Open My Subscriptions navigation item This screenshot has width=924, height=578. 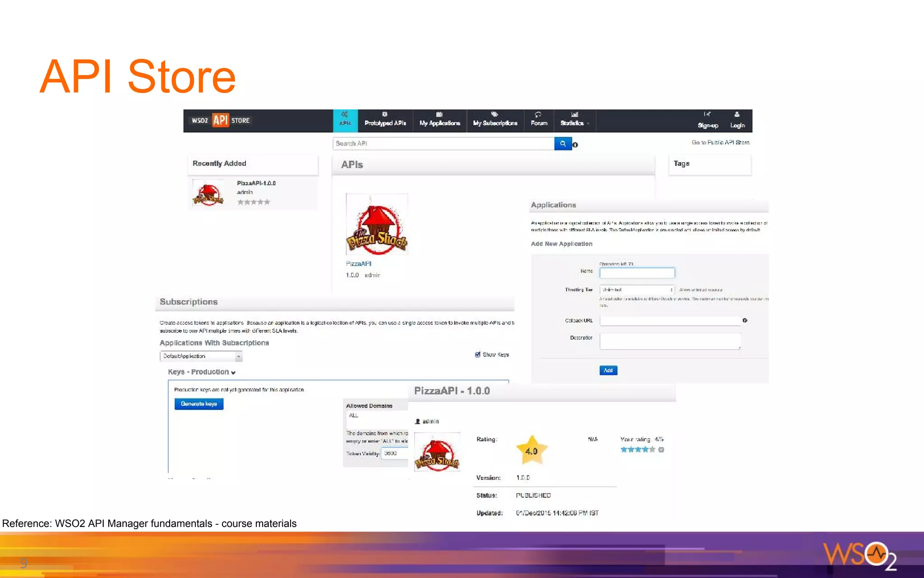pyautogui.click(x=495, y=121)
